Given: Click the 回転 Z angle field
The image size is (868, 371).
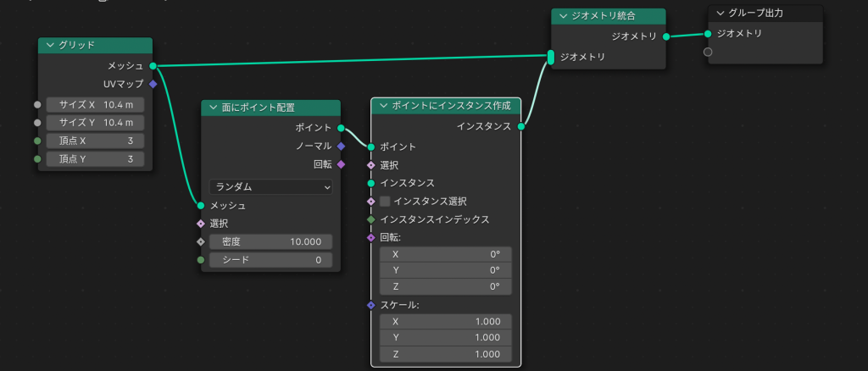Looking at the screenshot, I should tap(446, 286).
